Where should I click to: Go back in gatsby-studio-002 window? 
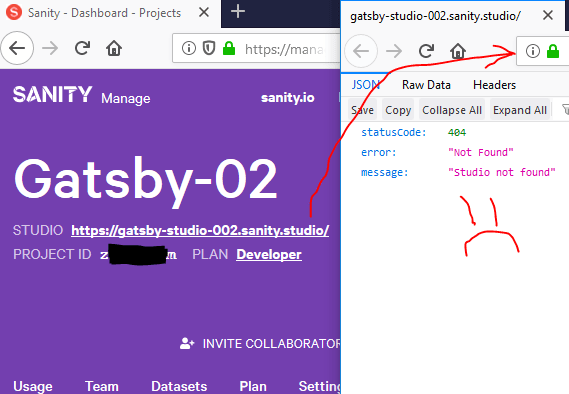[x=361, y=51]
